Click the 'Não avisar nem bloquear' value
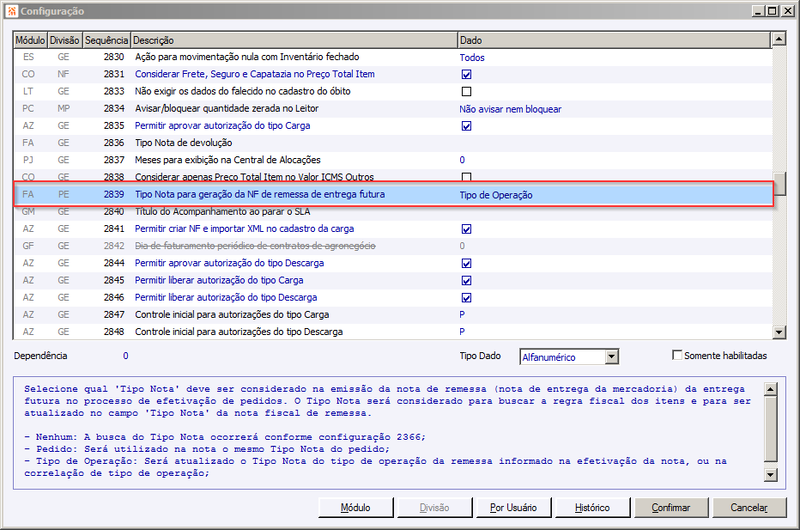 tap(510, 109)
